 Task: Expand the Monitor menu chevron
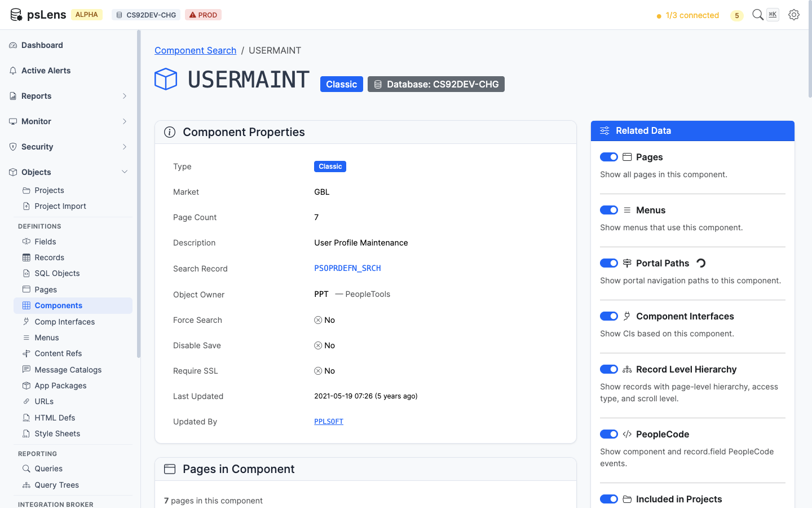click(125, 121)
